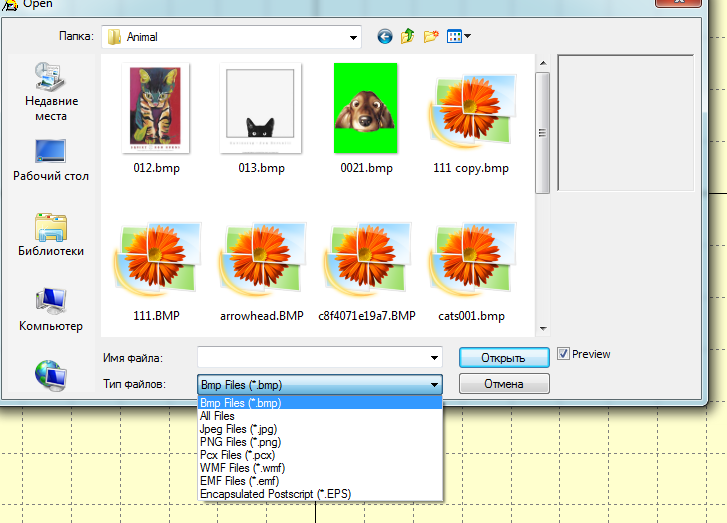The height and width of the screenshot is (523, 727).
Task: Click the cats001.bmp file name label
Action: coord(472,316)
